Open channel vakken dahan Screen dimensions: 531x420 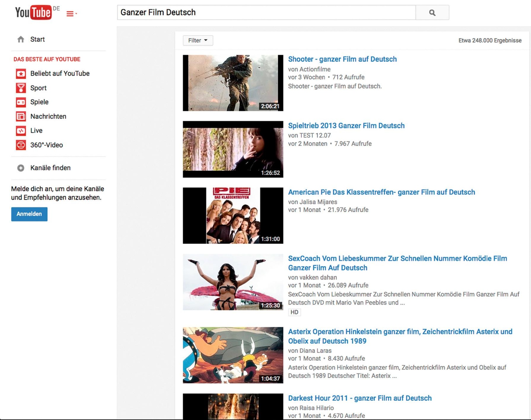click(318, 277)
